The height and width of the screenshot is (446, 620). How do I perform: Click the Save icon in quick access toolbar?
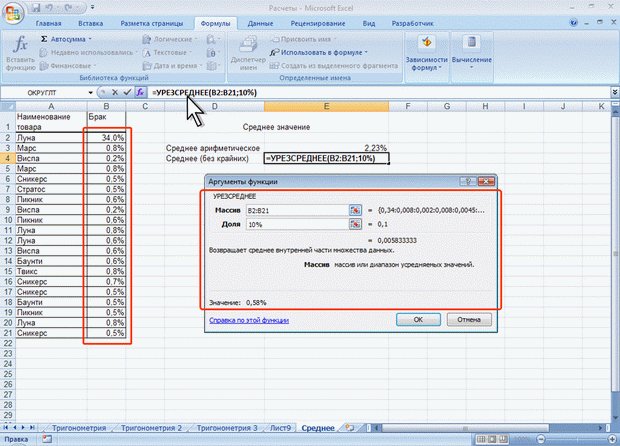click(x=36, y=8)
